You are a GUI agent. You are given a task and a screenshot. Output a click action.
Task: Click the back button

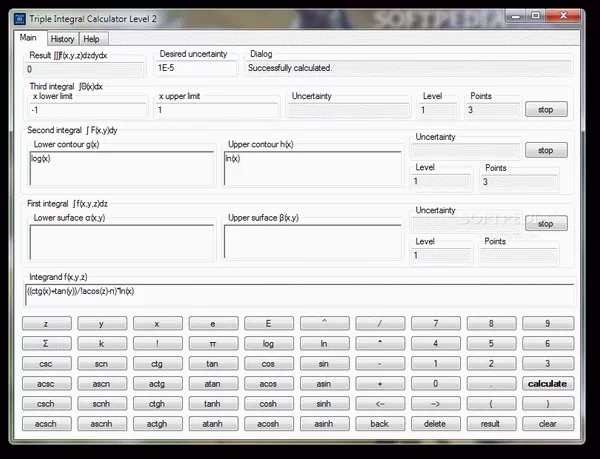(x=380, y=424)
